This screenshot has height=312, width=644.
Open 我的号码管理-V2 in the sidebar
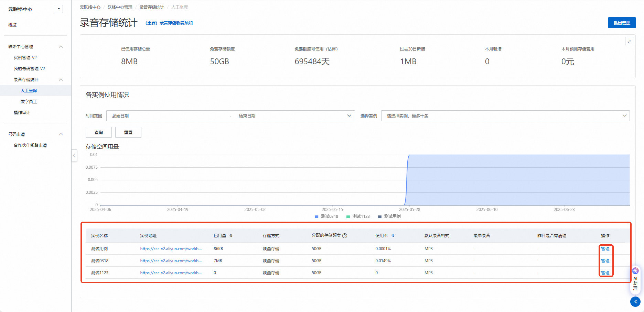tap(29, 69)
